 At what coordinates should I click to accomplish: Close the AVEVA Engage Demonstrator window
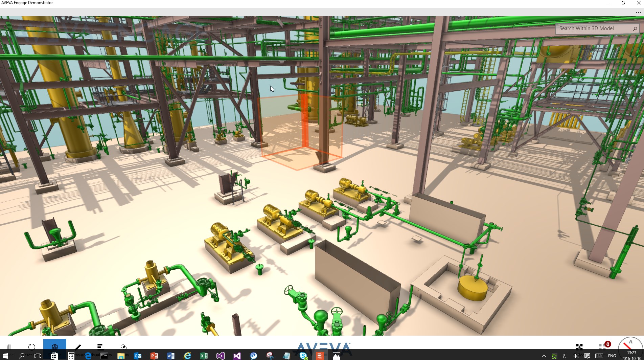(x=639, y=3)
